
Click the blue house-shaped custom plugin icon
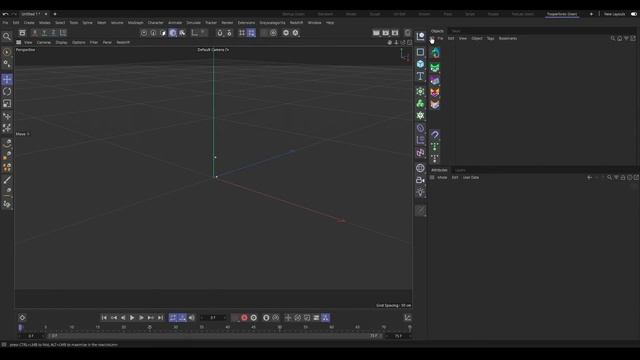435,53
